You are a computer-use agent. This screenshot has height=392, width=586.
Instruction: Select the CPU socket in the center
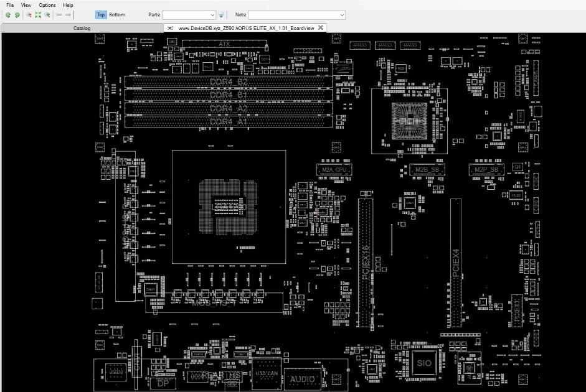point(229,207)
